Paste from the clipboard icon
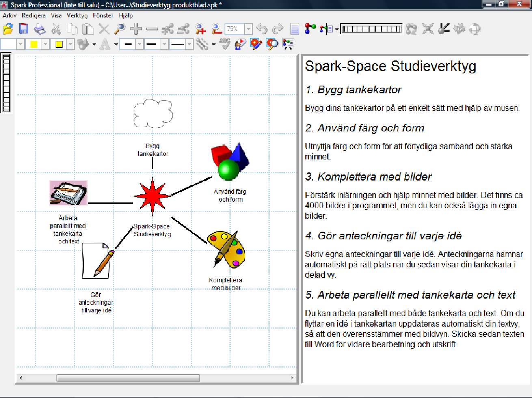This screenshot has width=532, height=398. (x=88, y=29)
